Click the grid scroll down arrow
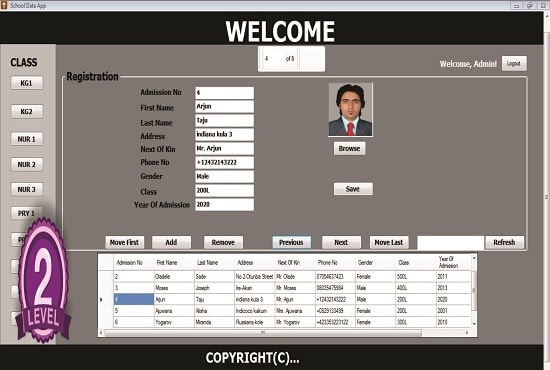This screenshot has height=370, width=550. pos(474,324)
